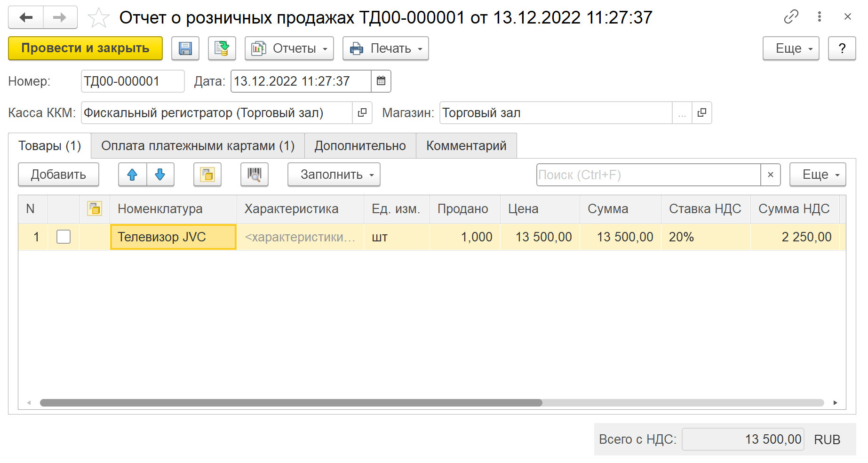Click the save diskette icon
This screenshot has width=868, height=463.
coord(185,48)
